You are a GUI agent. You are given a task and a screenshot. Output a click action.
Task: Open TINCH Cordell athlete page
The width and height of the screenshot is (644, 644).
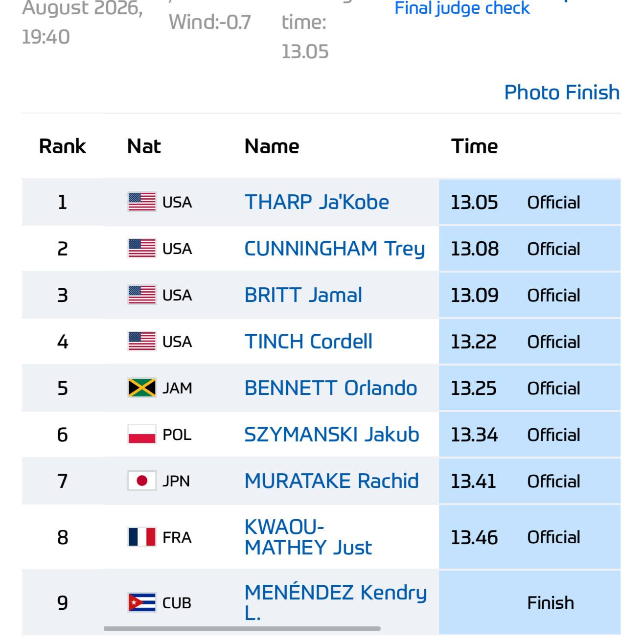tap(308, 342)
